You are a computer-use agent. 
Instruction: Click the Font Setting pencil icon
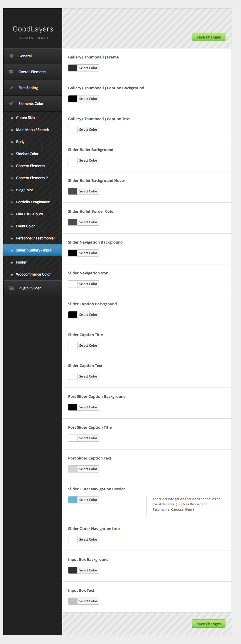tap(11, 88)
